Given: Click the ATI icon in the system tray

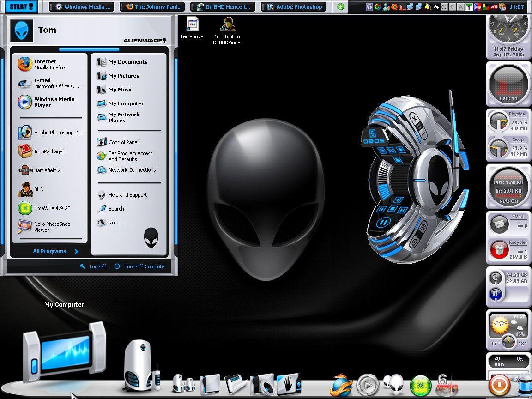Looking at the screenshot, I should [495, 6].
